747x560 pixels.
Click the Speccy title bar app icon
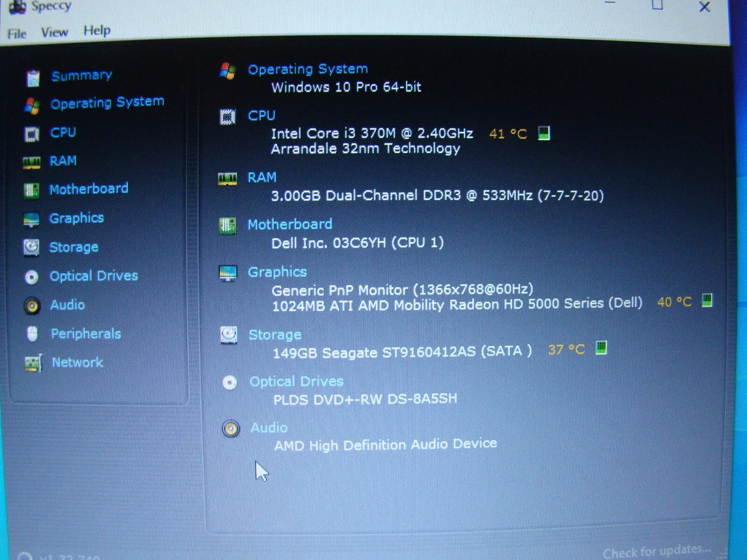(x=18, y=7)
